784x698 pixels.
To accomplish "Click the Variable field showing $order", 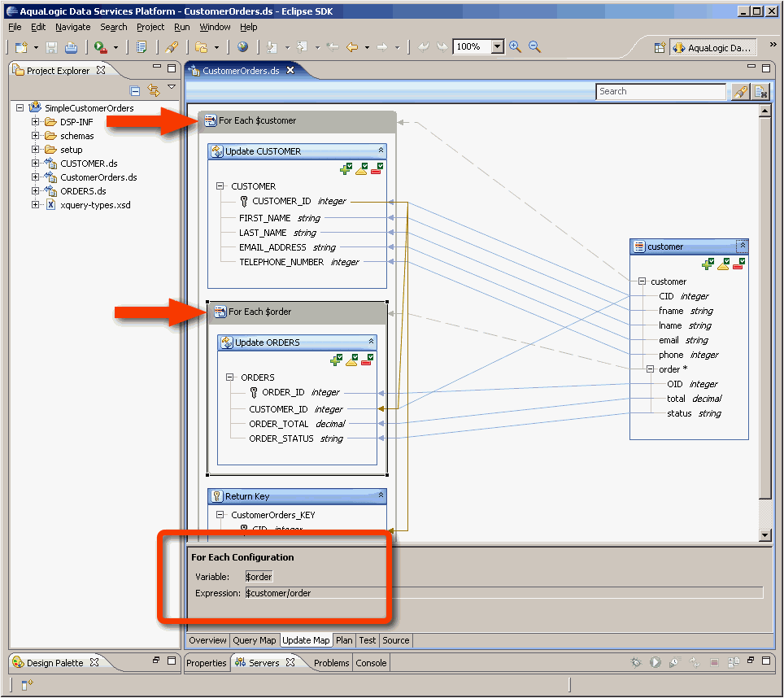I will [259, 577].
